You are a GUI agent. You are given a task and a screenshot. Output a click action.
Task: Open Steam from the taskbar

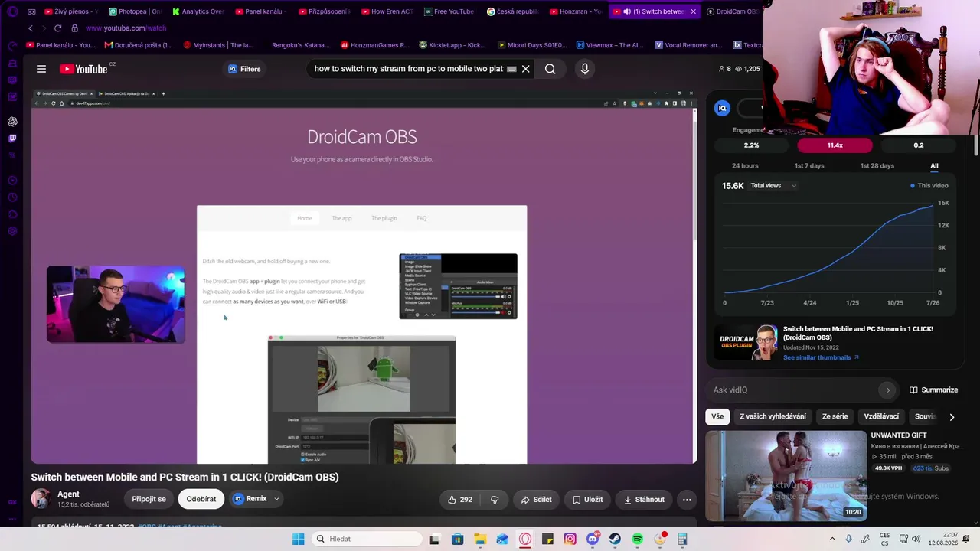(x=615, y=539)
